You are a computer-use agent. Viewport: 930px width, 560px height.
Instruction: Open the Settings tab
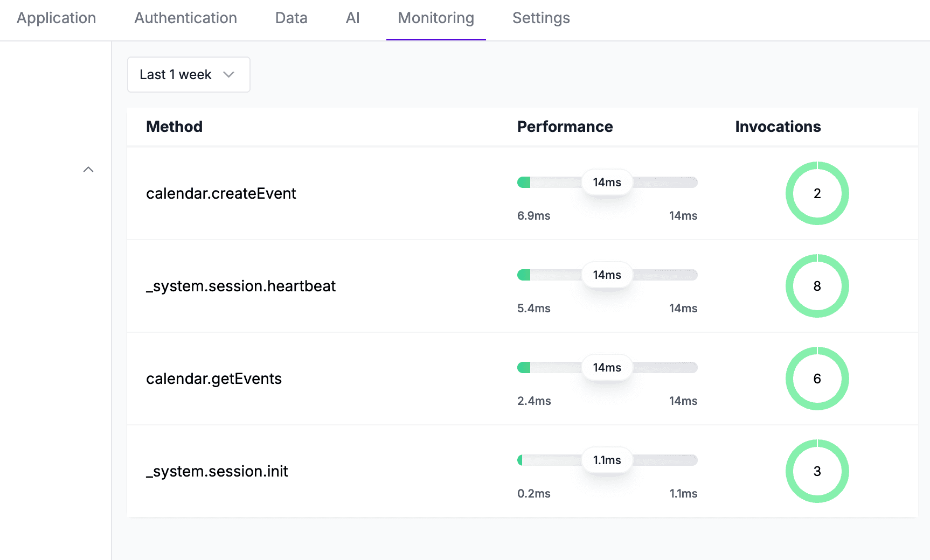tap(541, 18)
